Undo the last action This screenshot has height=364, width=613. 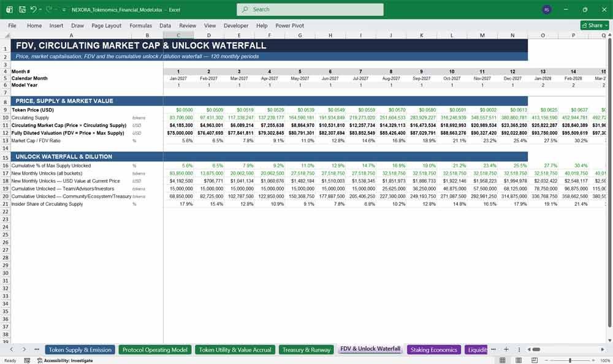(33, 9)
